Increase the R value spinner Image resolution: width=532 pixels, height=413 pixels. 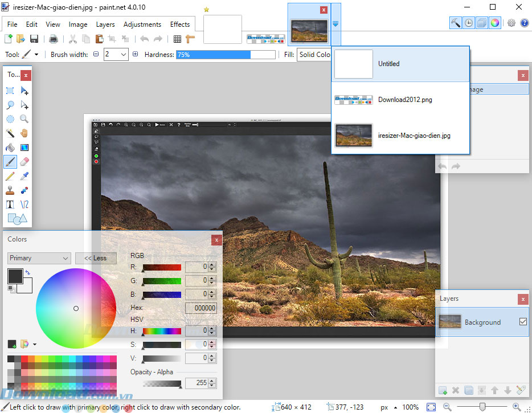click(x=212, y=265)
